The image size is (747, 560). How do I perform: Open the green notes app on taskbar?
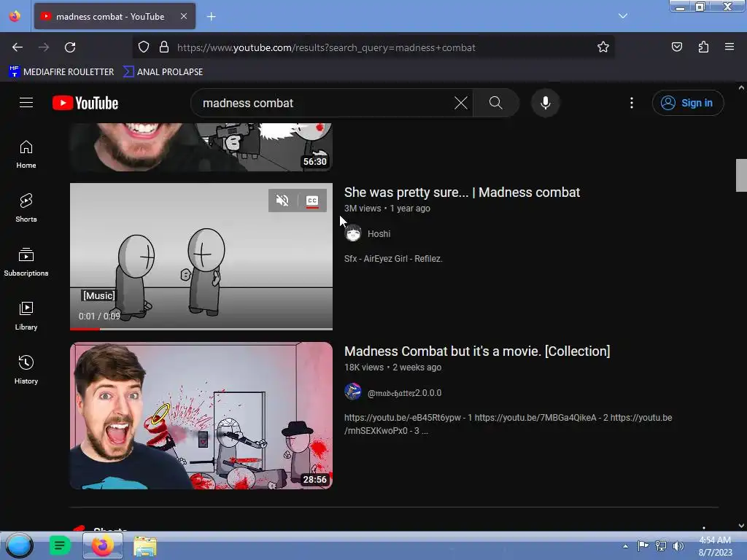[60, 545]
